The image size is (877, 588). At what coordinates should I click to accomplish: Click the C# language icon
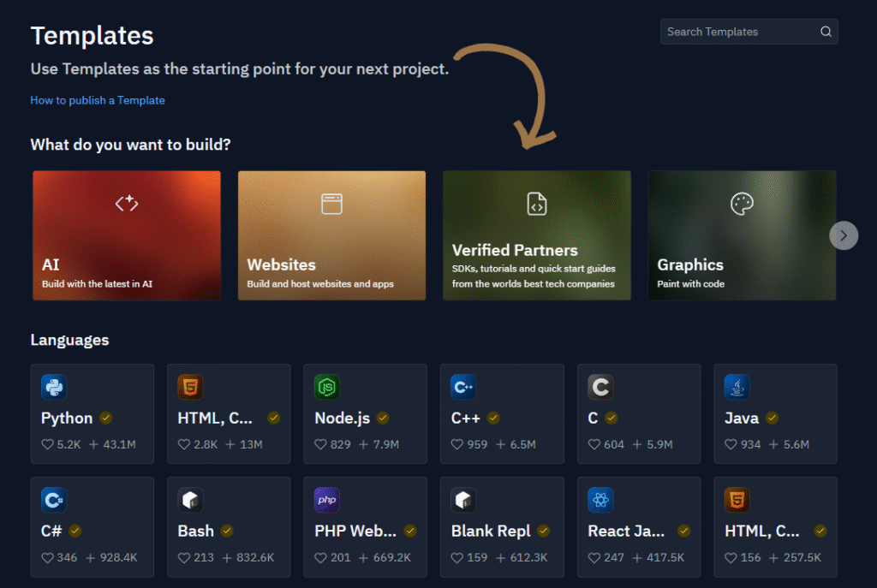coord(52,500)
